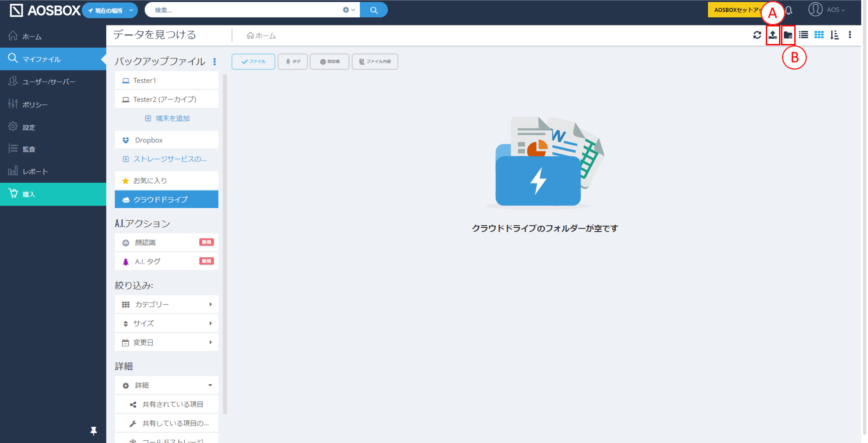This screenshot has height=443, width=868.
Task: Switch to list view
Action: click(803, 35)
